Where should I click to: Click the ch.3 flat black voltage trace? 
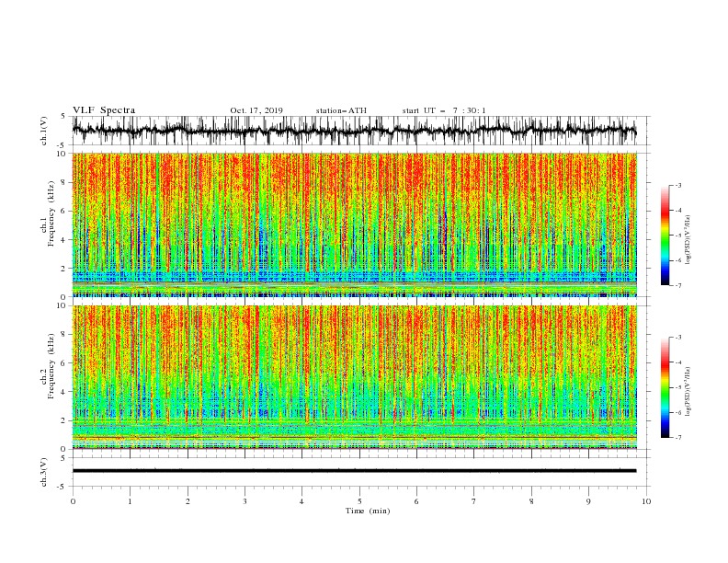[354, 471]
